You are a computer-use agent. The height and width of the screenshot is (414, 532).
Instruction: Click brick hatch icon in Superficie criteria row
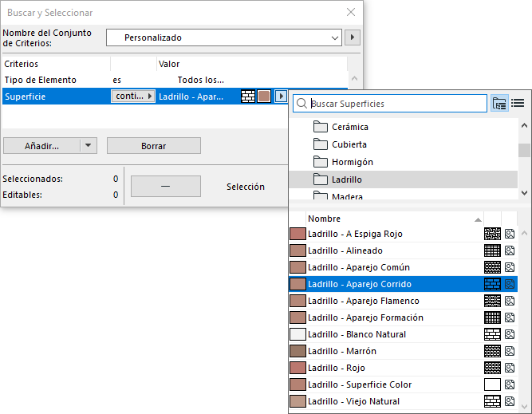(x=248, y=96)
